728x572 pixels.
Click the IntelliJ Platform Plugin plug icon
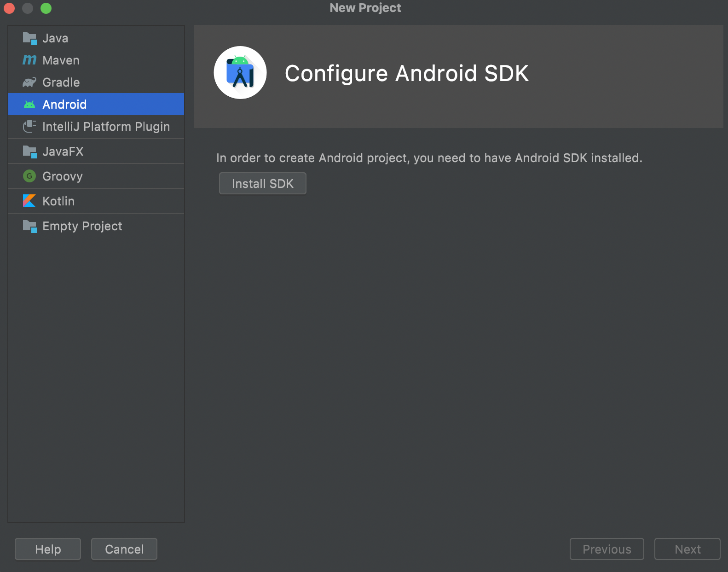click(29, 126)
